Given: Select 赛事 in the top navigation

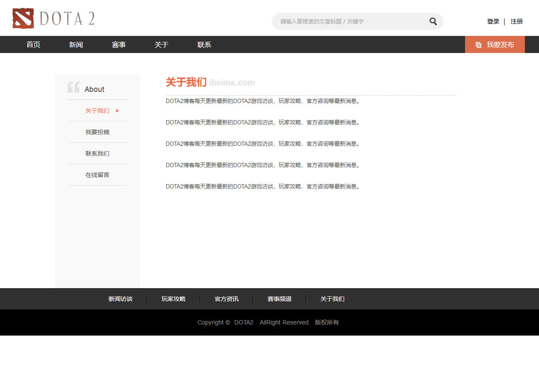Looking at the screenshot, I should pyautogui.click(x=119, y=45).
